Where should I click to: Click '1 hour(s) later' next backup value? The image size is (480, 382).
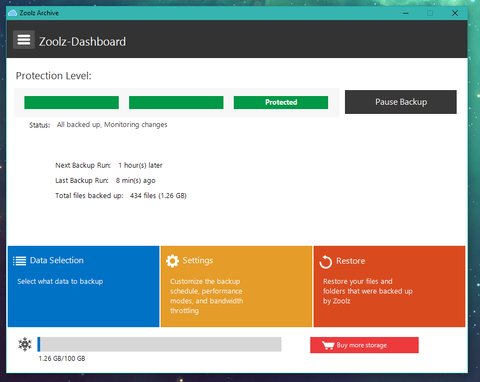(x=140, y=165)
